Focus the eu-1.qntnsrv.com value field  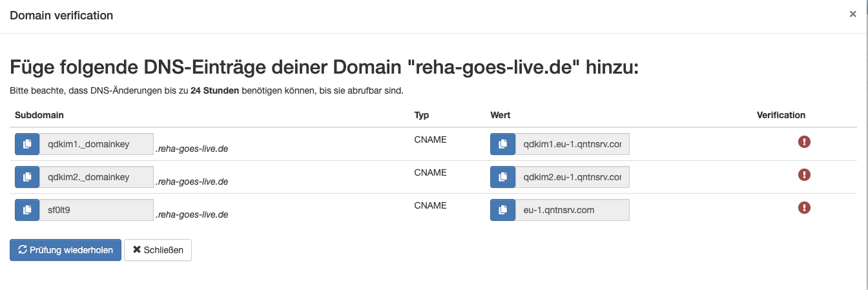point(572,210)
